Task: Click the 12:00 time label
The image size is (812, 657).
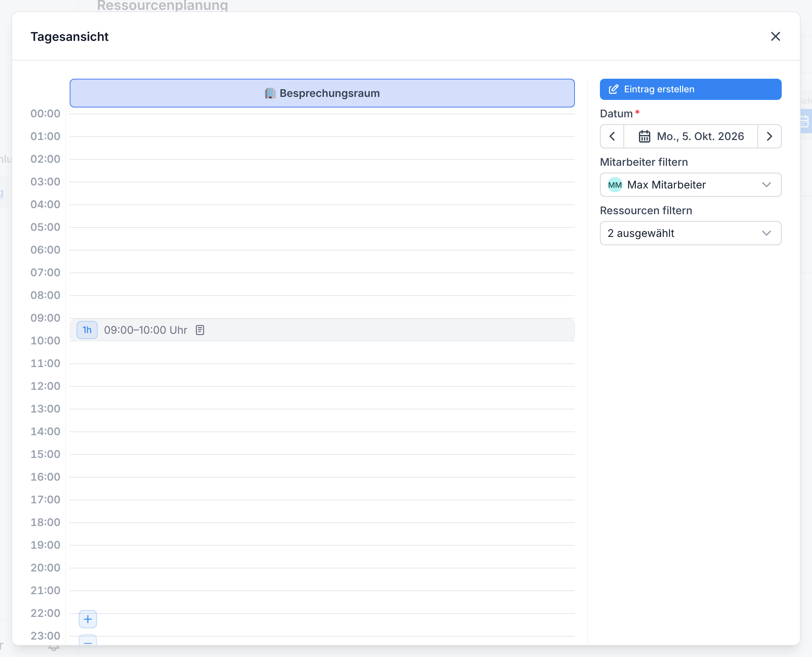Action: (45, 386)
